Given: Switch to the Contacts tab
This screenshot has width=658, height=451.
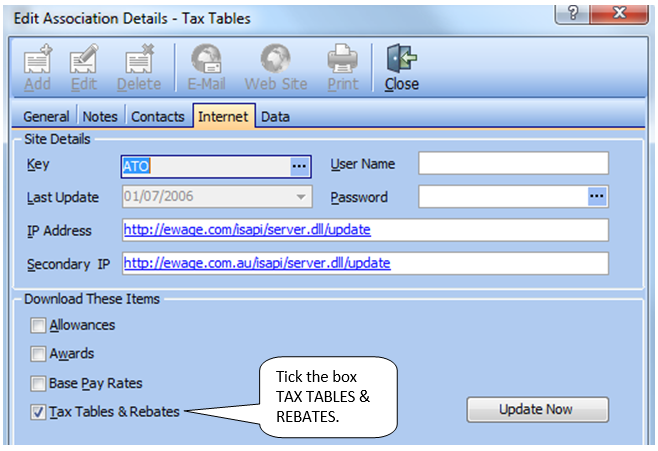Looking at the screenshot, I should 158,117.
